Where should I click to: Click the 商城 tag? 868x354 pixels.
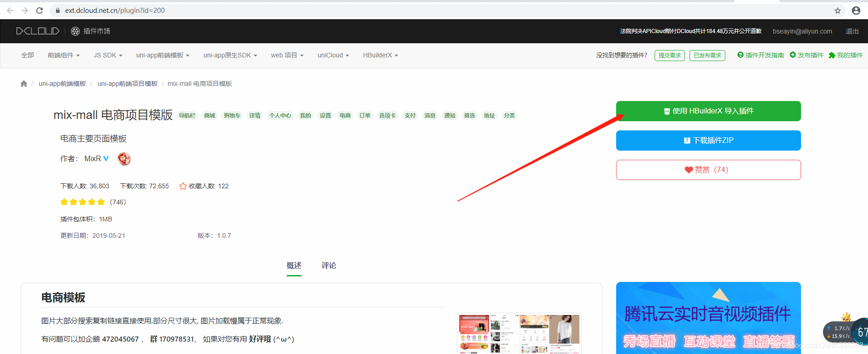pos(210,116)
